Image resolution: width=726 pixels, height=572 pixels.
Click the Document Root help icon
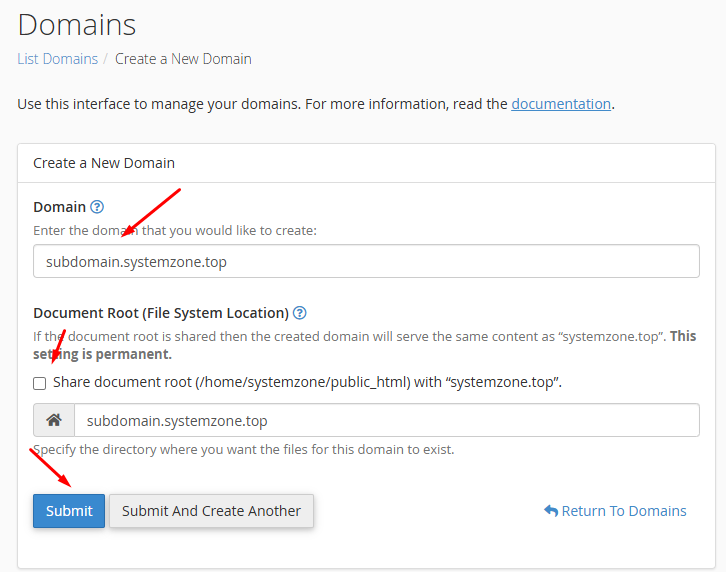(300, 313)
